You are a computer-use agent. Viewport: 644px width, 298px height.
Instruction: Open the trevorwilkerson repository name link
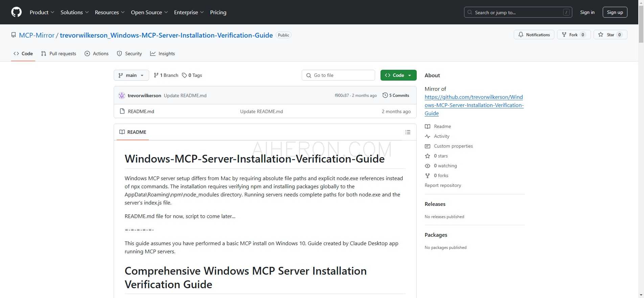[166, 35]
